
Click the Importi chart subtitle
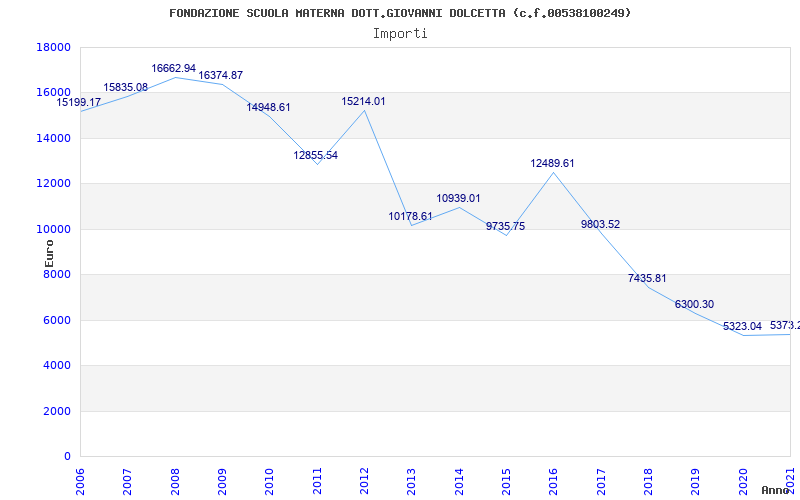400,34
